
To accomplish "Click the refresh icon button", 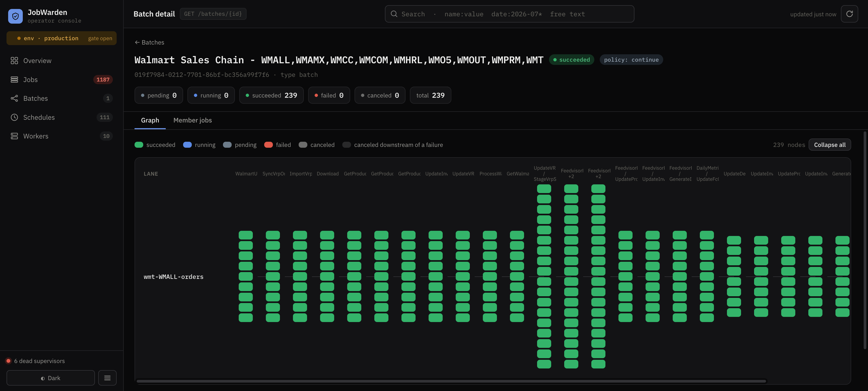I will tap(849, 14).
